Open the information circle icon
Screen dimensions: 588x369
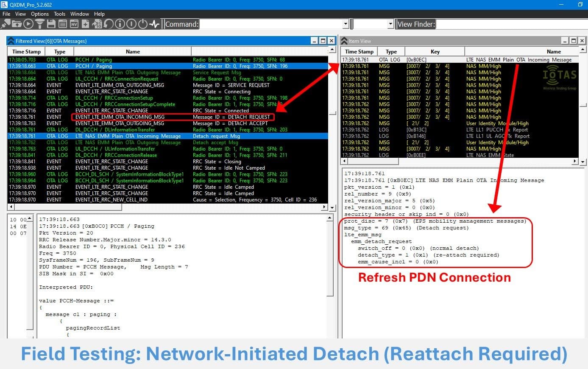coord(120,24)
